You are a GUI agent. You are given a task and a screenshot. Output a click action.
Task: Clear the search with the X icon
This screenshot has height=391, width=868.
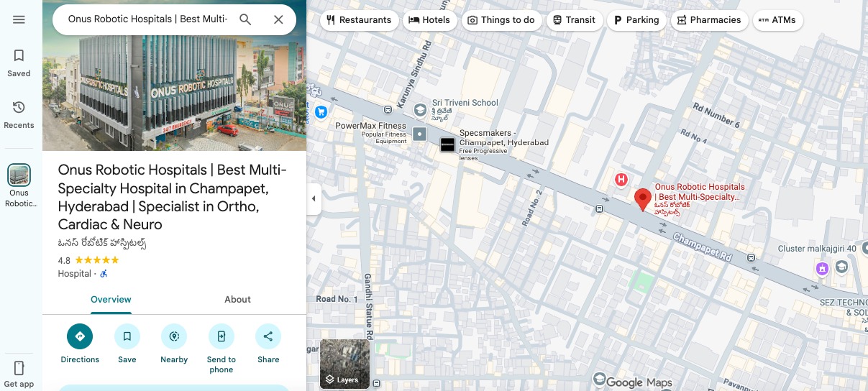click(x=278, y=19)
